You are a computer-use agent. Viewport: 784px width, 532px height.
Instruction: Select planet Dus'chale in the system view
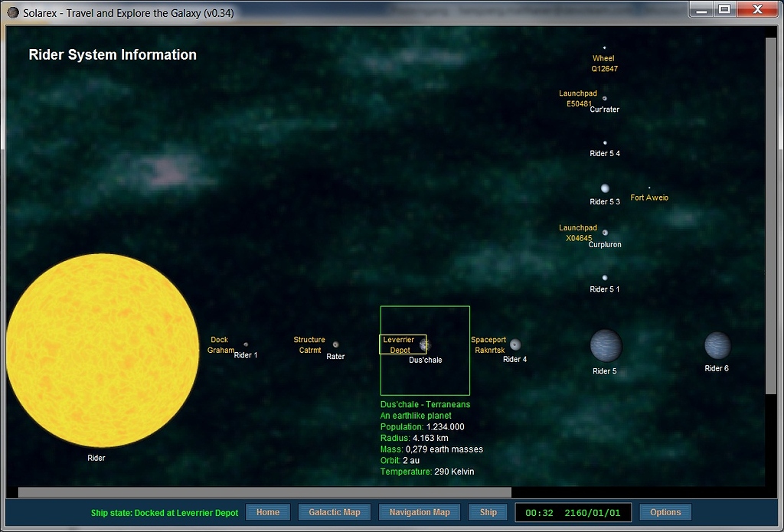coord(426,344)
